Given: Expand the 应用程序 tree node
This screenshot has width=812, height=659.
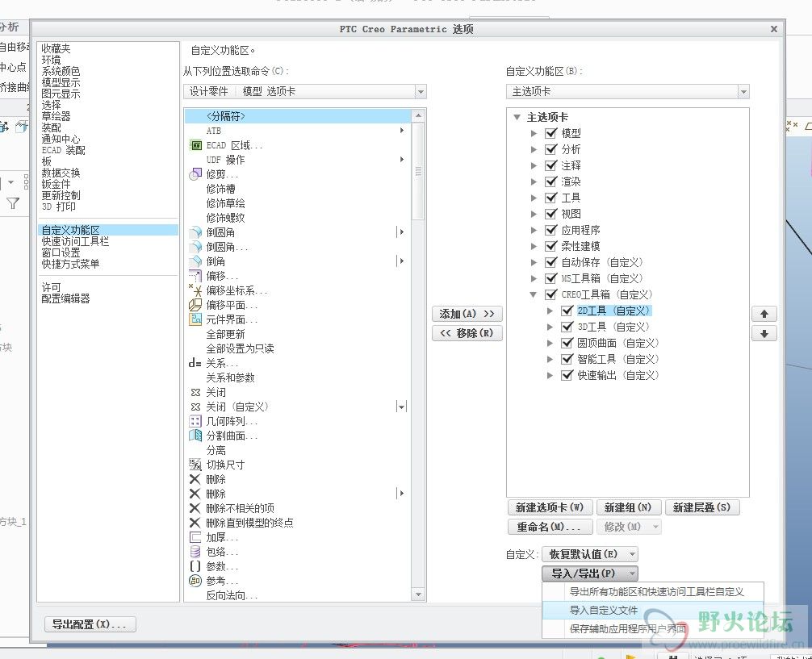Looking at the screenshot, I should pyautogui.click(x=534, y=230).
